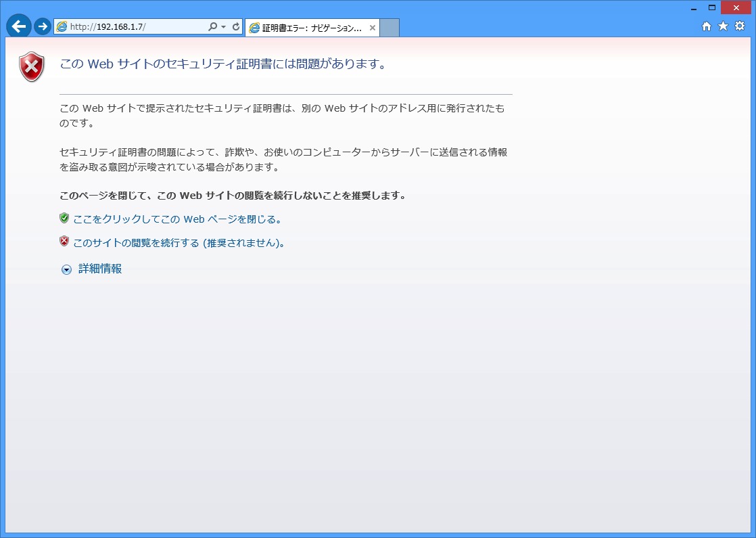Viewport: 756px width, 538px height.
Task: Open the Tools gear menu
Action: pos(740,26)
